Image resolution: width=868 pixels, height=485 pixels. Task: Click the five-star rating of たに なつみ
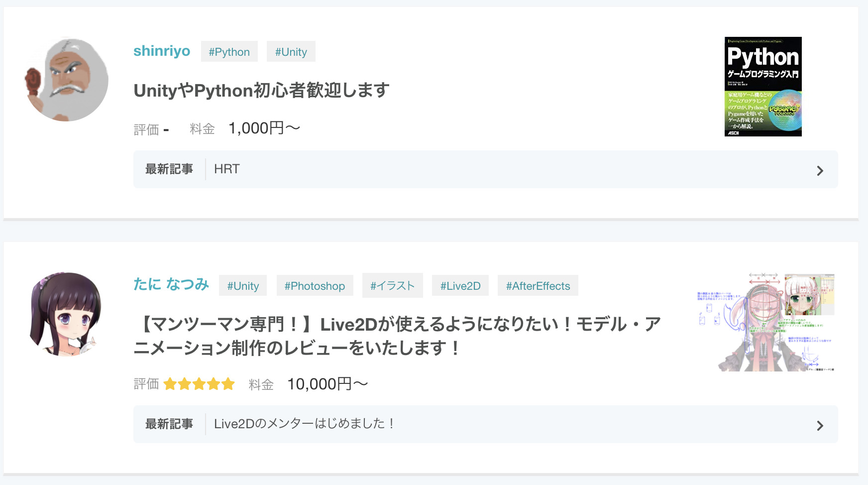[199, 384]
